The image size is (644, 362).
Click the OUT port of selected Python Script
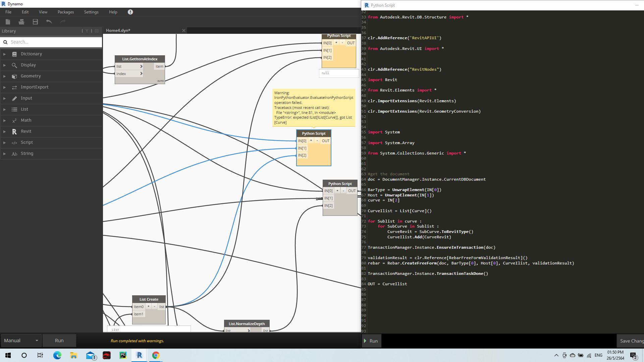pos(325,141)
